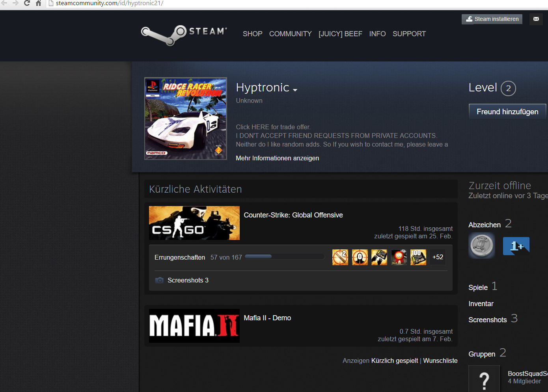The height and width of the screenshot is (392, 548).
Task: Click the blue 1+ badge icon
Action: click(516, 246)
